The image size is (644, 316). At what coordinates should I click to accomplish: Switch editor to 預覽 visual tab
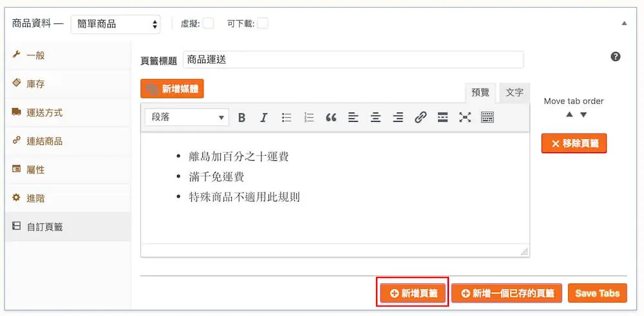coord(480,93)
